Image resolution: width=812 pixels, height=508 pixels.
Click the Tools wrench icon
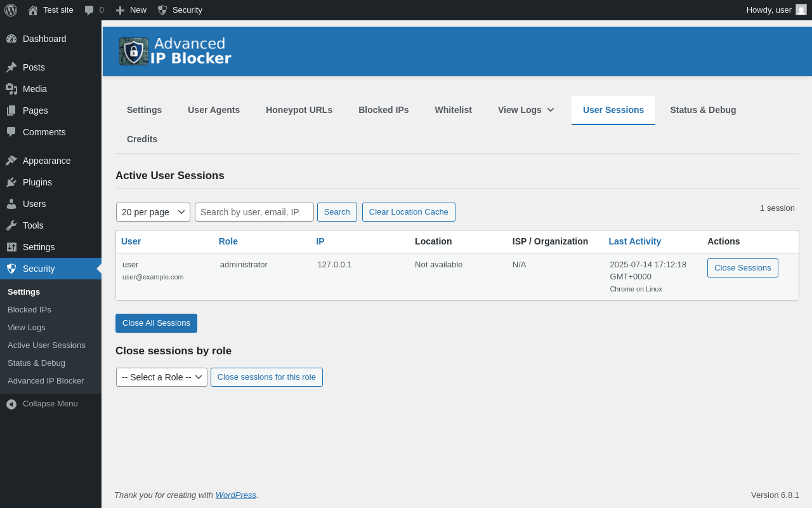click(11, 225)
